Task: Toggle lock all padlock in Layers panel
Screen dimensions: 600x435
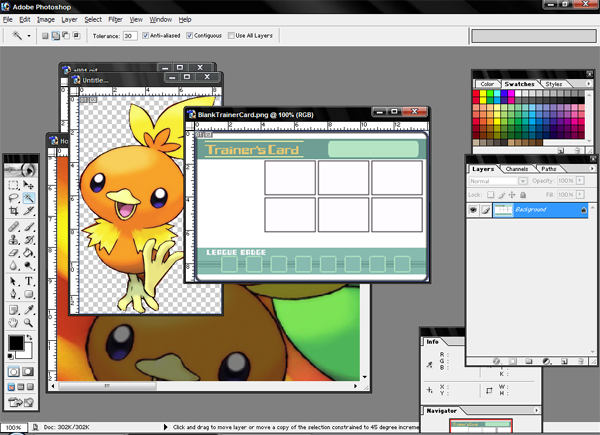Action: (x=523, y=195)
